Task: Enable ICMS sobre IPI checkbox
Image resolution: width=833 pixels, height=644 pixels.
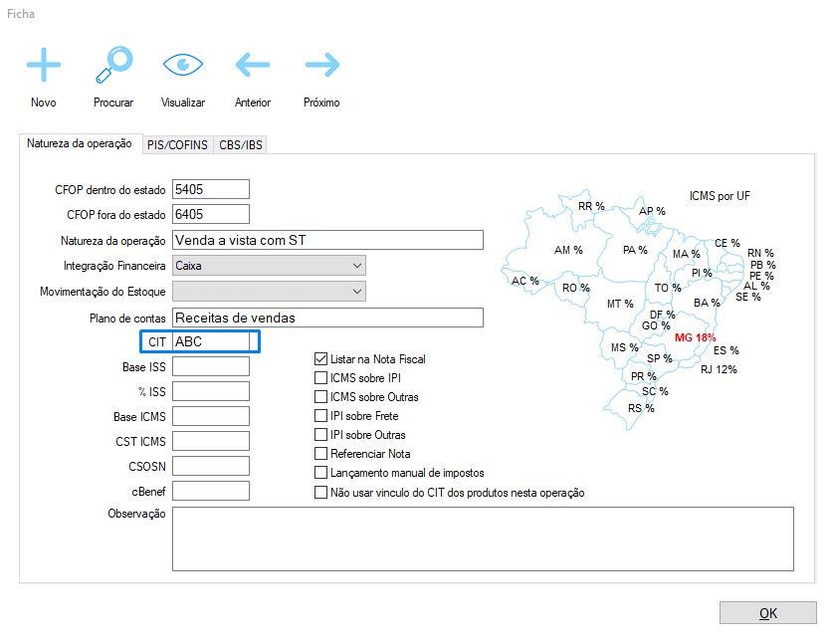Action: 321,378
